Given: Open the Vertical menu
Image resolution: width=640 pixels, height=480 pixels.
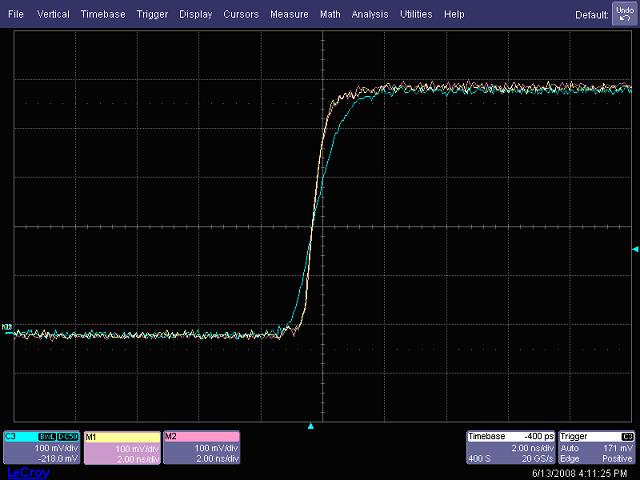Looking at the screenshot, I should click(53, 15).
